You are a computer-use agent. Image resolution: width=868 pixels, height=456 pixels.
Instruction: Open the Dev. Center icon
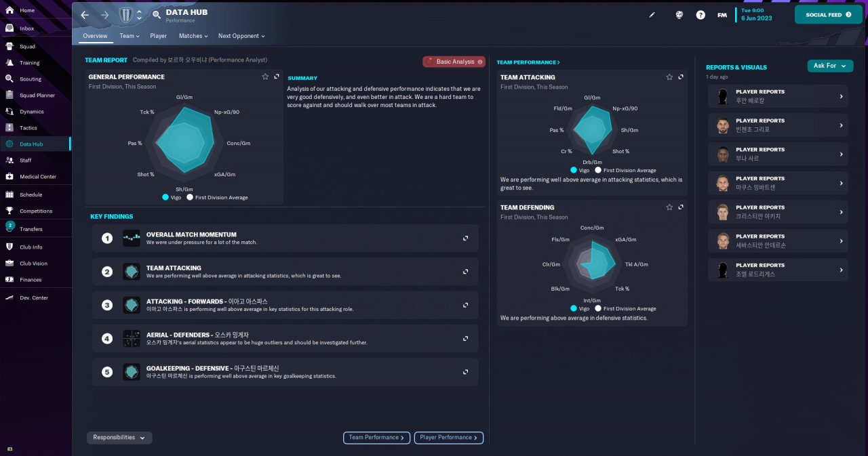click(x=9, y=297)
